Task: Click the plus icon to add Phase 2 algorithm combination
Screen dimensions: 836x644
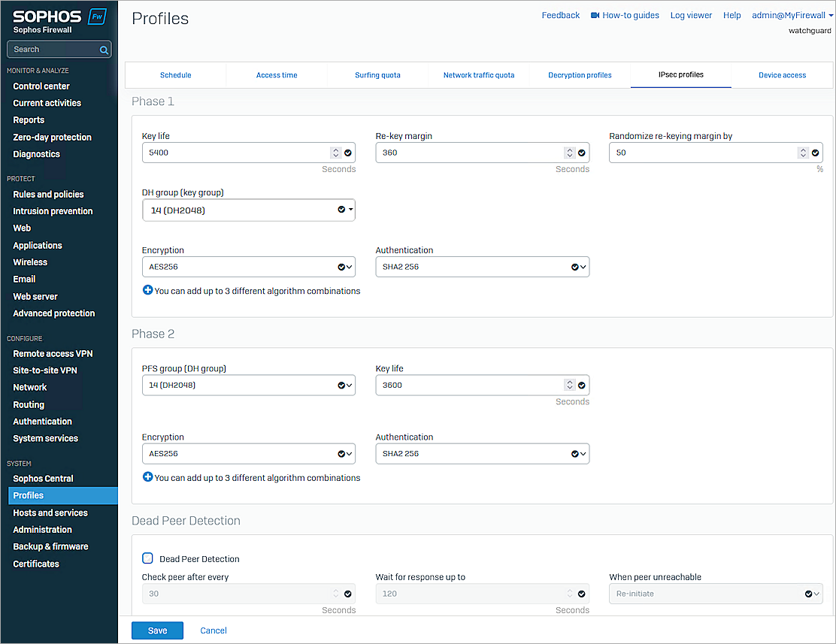Action: pos(147,476)
